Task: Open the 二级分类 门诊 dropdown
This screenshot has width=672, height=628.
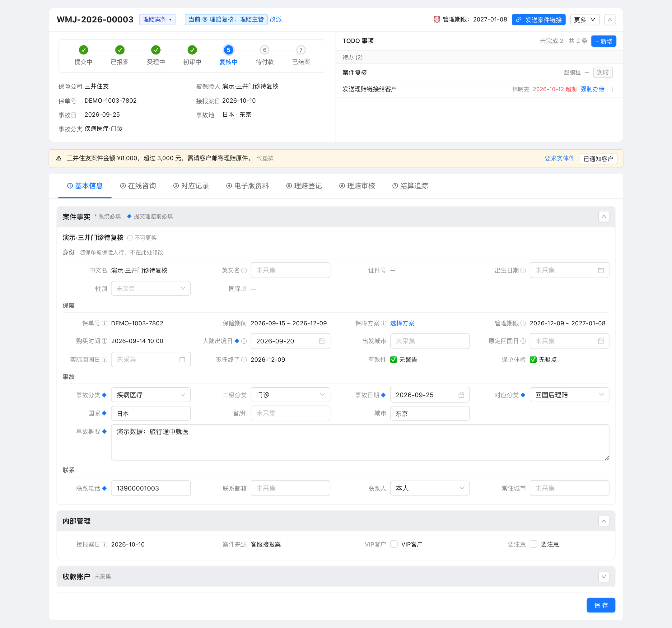Action: click(x=290, y=395)
